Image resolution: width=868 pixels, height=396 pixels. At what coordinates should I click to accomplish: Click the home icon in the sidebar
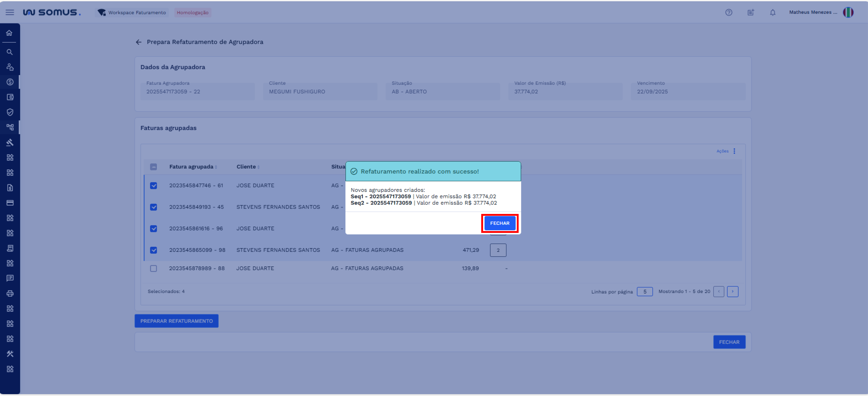(9, 33)
